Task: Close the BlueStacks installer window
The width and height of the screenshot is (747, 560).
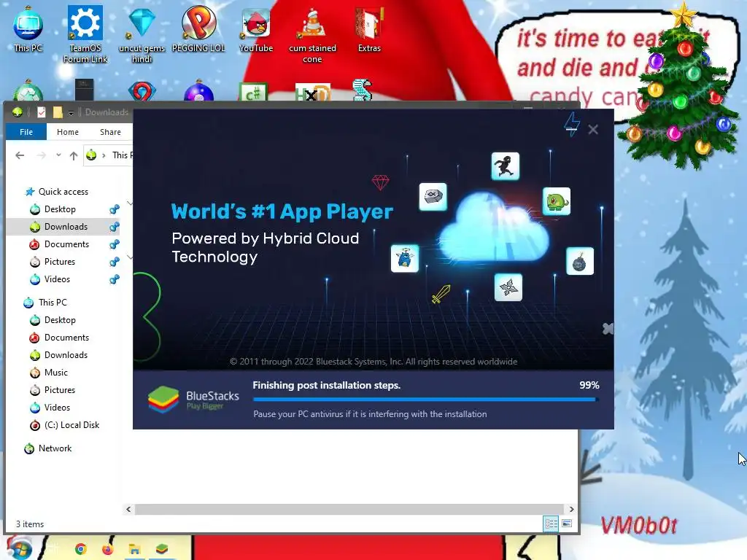Action: [x=593, y=130]
